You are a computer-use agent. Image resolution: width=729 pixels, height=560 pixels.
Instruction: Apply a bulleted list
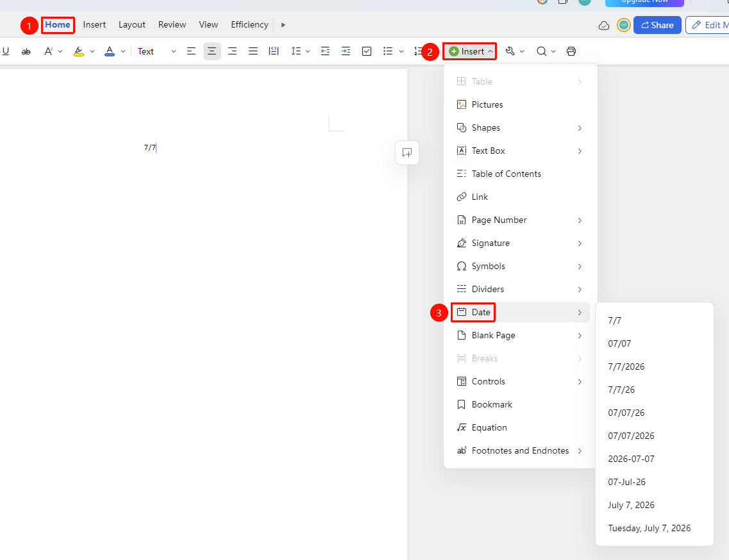[388, 51]
